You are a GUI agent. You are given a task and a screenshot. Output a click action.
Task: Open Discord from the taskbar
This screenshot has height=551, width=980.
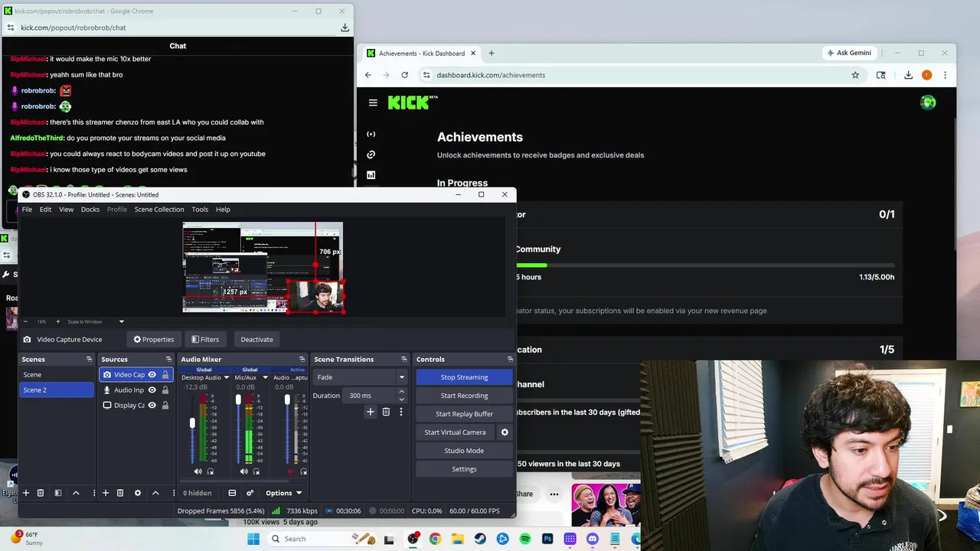tap(592, 539)
